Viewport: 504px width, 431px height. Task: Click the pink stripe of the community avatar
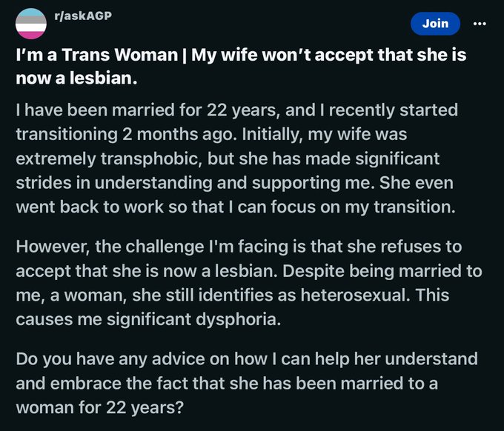point(30,33)
